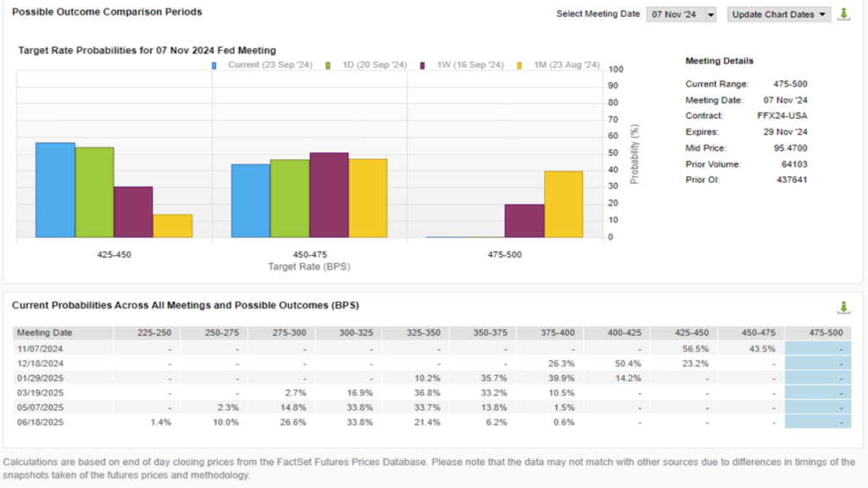Viewport: 868px width, 488px height.
Task: Click the Prior Volume value 64103
Action: pos(794,164)
